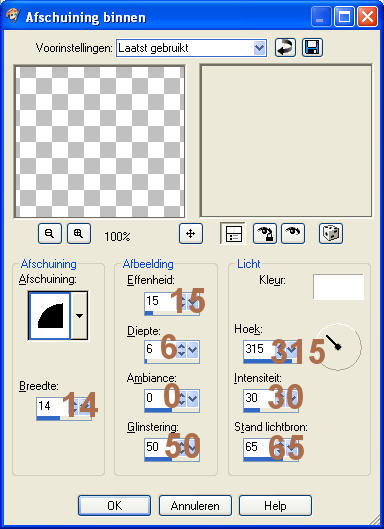Click the save preset floppy disk icon
This screenshot has height=529, width=384.
312,48
